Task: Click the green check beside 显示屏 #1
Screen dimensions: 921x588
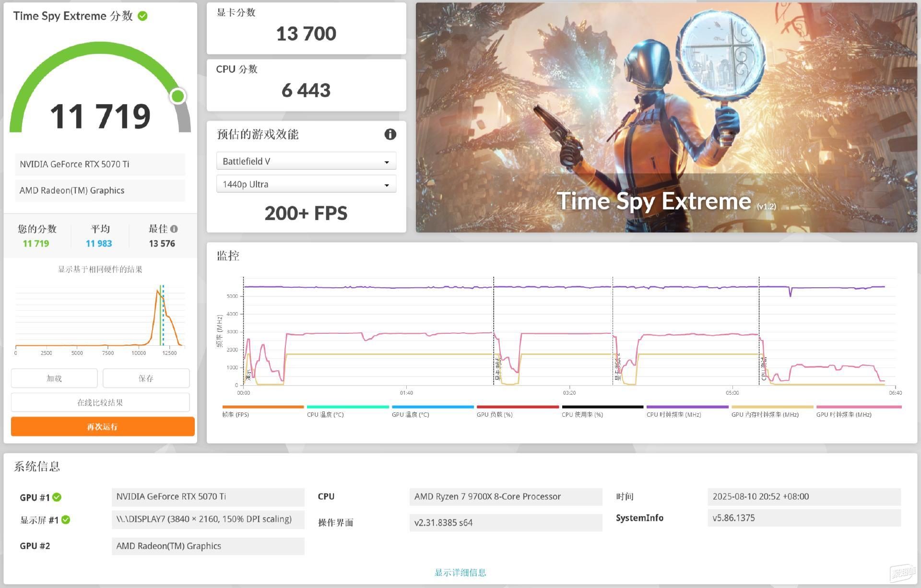Action: pyautogui.click(x=66, y=520)
